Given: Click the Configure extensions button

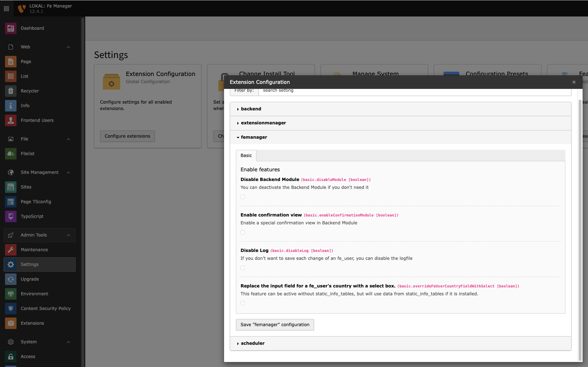Looking at the screenshot, I should (127, 136).
